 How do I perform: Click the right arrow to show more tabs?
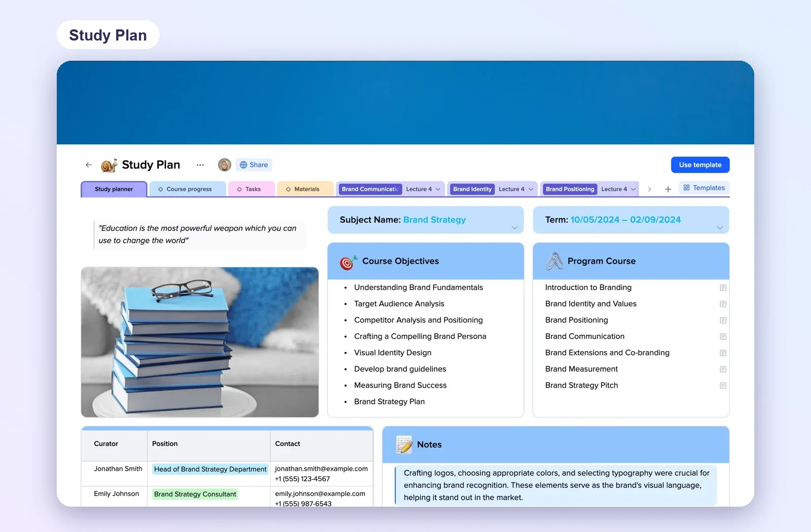pos(649,189)
